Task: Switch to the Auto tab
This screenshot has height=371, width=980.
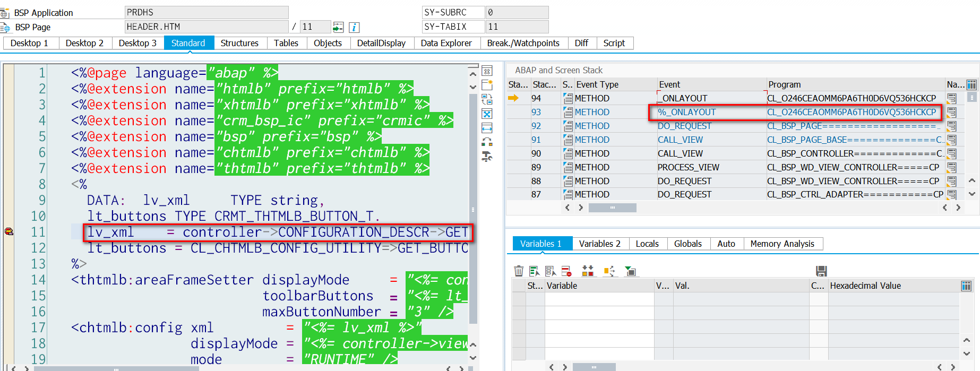Action: [x=726, y=244]
